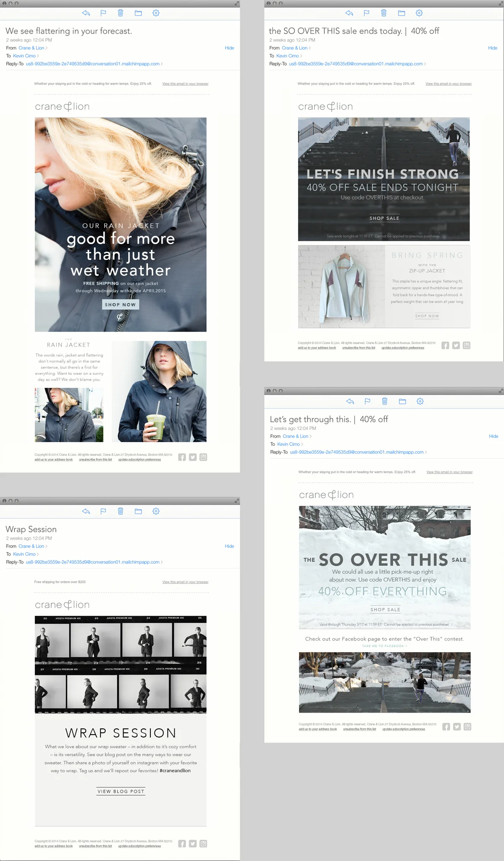Reply to the 'SO OVER THIS sale ends today' email
Screen dimensions: 504x861
click(x=349, y=13)
